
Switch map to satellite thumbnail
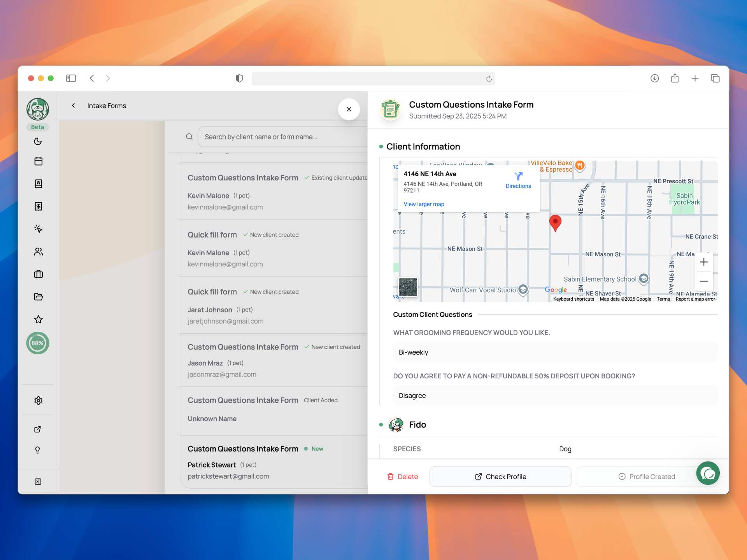coord(408,287)
